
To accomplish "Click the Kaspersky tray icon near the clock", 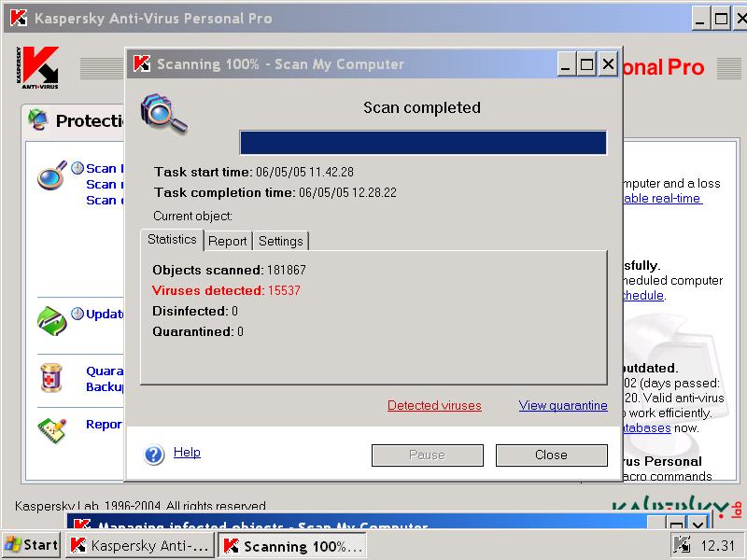I will 682,544.
